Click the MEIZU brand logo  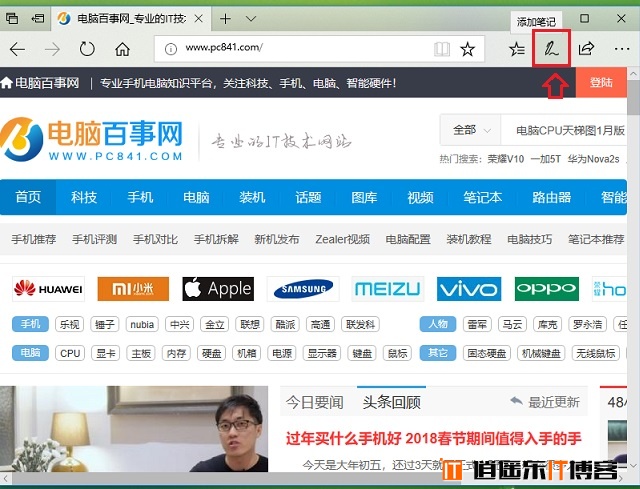(388, 289)
